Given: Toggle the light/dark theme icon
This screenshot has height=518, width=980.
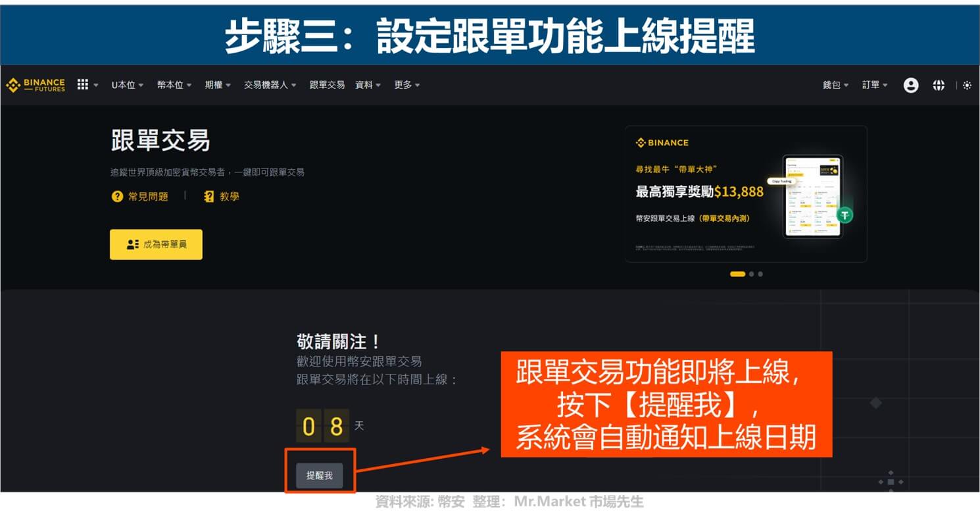Looking at the screenshot, I should [x=967, y=85].
